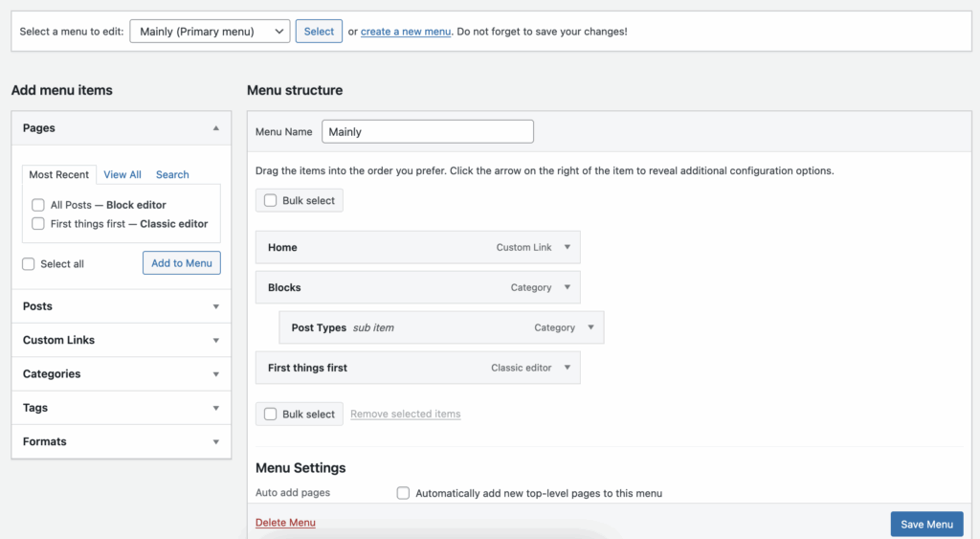This screenshot has width=980, height=539.
Task: Switch to the Search tab
Action: tap(172, 174)
